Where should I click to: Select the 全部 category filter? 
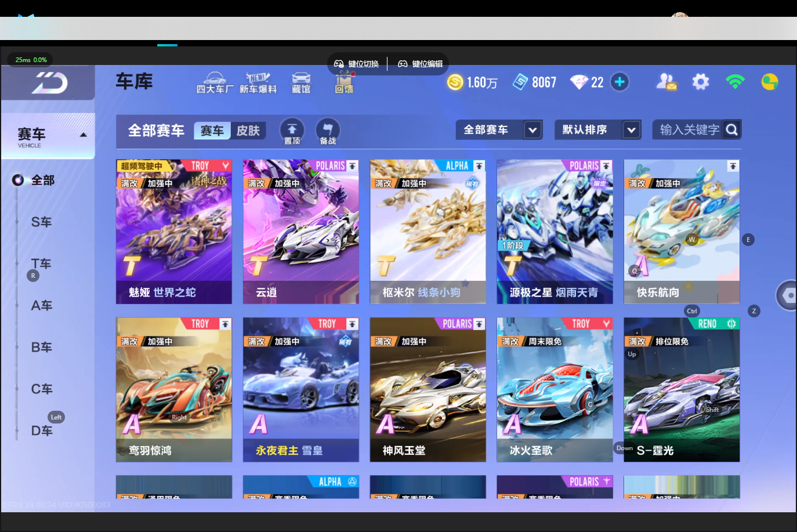tap(42, 180)
